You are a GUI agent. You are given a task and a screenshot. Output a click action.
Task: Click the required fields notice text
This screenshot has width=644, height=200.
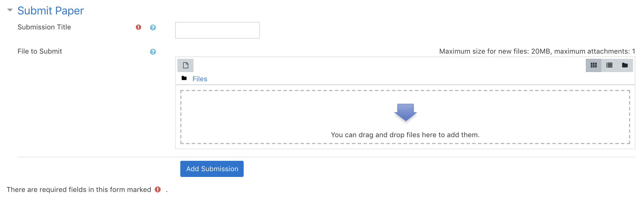tap(79, 190)
